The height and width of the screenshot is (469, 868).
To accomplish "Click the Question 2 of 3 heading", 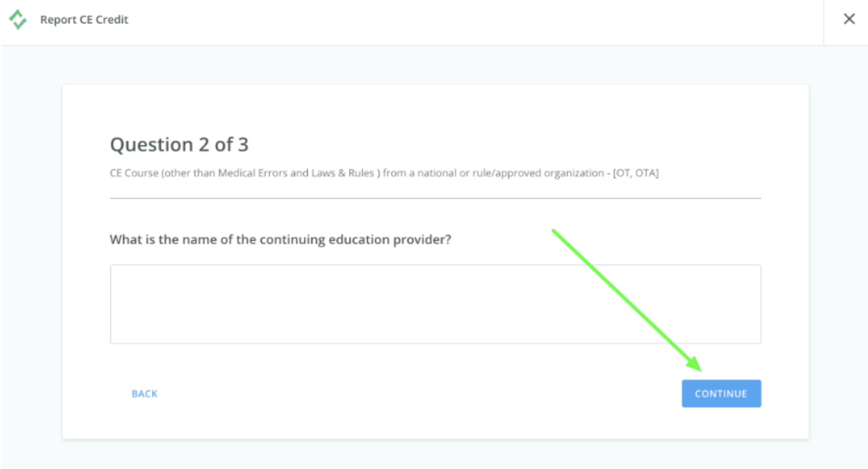I will [181, 144].
